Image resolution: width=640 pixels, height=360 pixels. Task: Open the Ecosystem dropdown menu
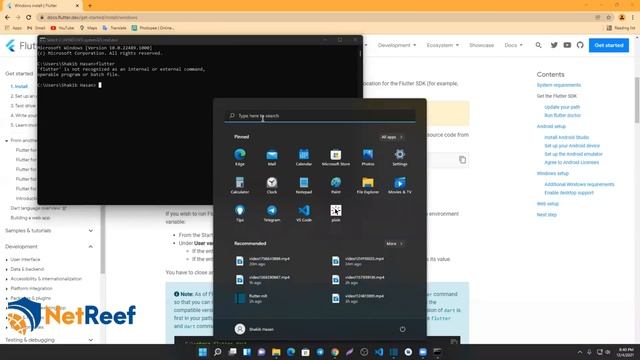pos(442,45)
